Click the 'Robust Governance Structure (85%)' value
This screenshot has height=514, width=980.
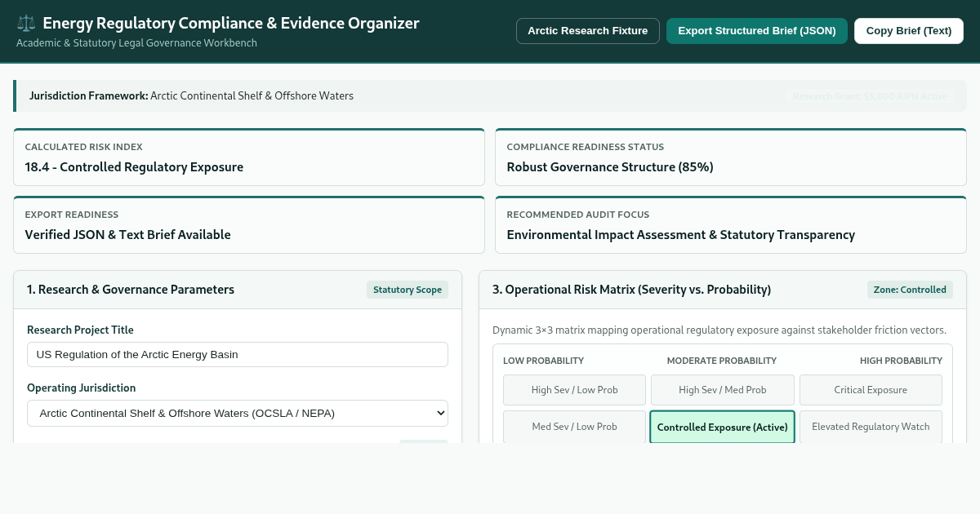point(610,167)
